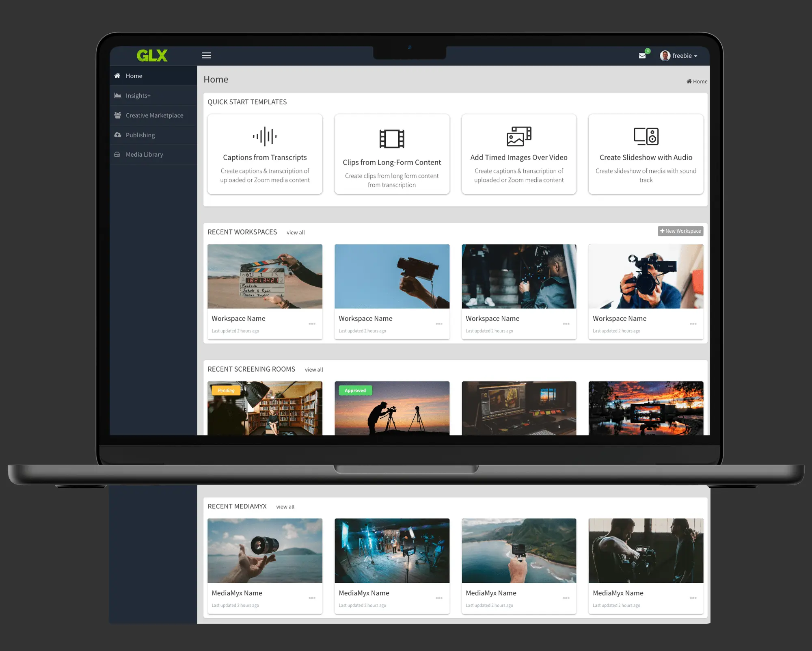Click the Publishing sidebar icon
Viewport: 812px width, 651px height.
(117, 135)
